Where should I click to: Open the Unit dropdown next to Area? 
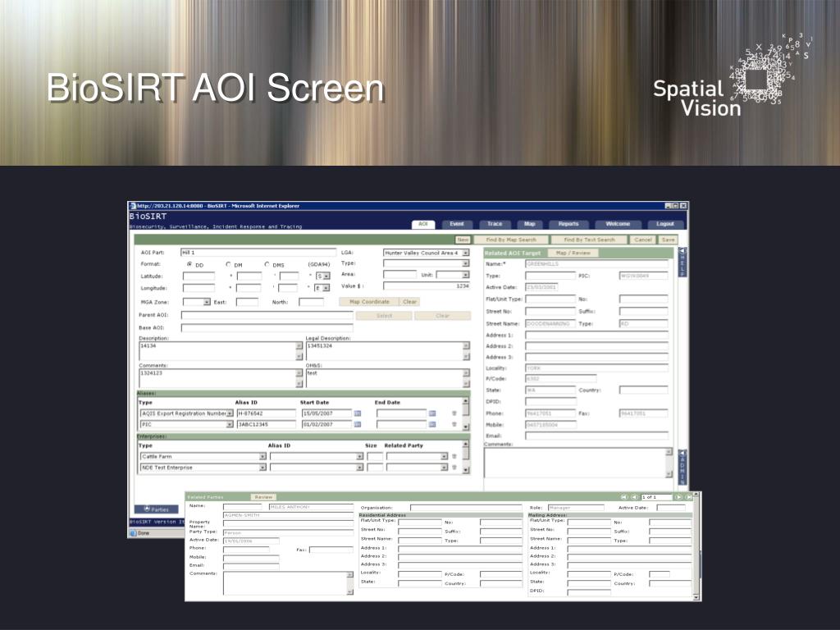click(x=466, y=275)
